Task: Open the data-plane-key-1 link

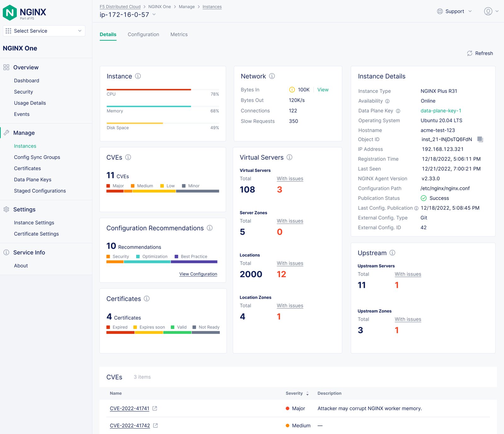Action: 441,111
